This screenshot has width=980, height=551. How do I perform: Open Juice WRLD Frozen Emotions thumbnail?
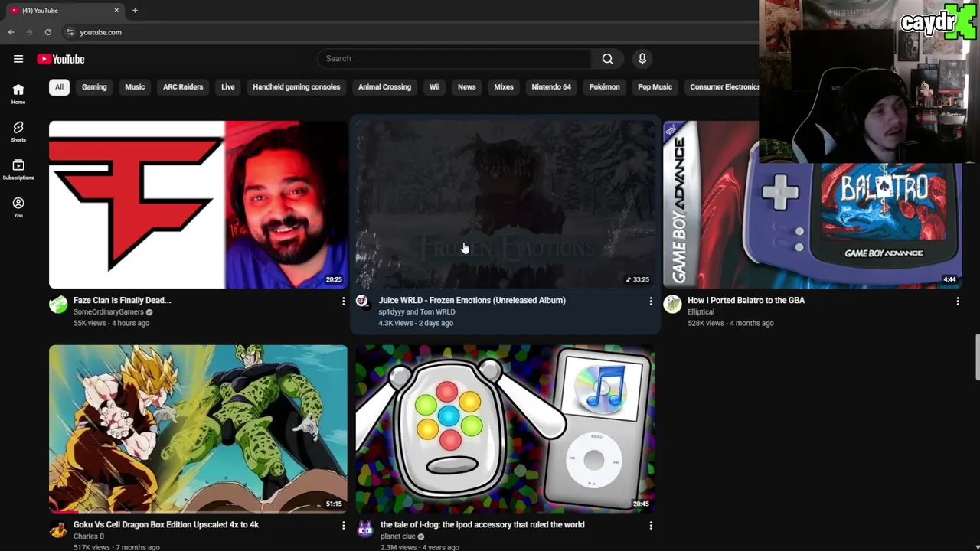(x=505, y=204)
